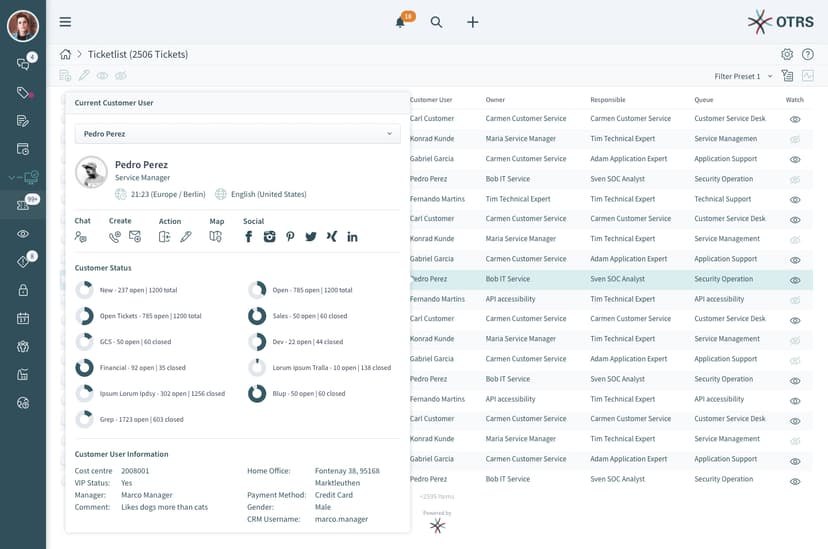Open customer's Pinterest profile
828x549 pixels.
pyautogui.click(x=290, y=237)
